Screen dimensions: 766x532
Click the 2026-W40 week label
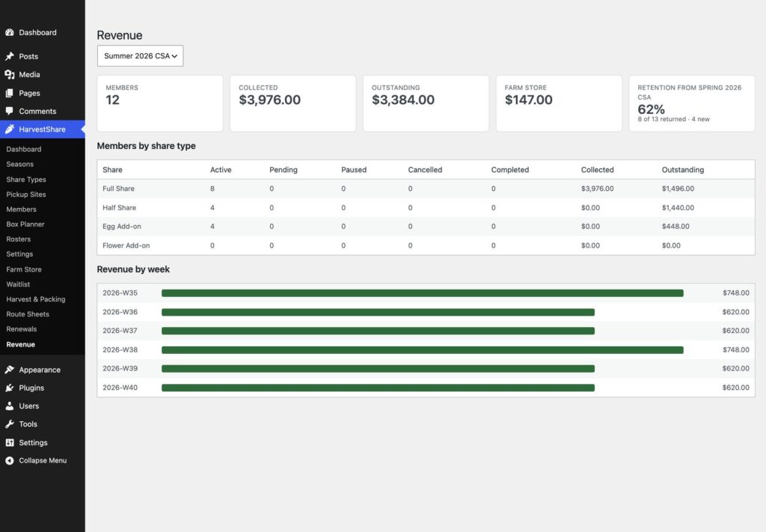120,388
